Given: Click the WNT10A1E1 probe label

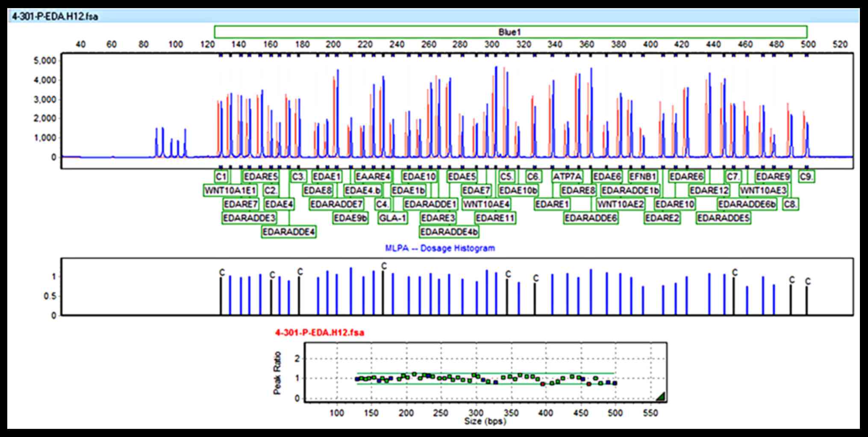Looking at the screenshot, I should click(x=230, y=190).
